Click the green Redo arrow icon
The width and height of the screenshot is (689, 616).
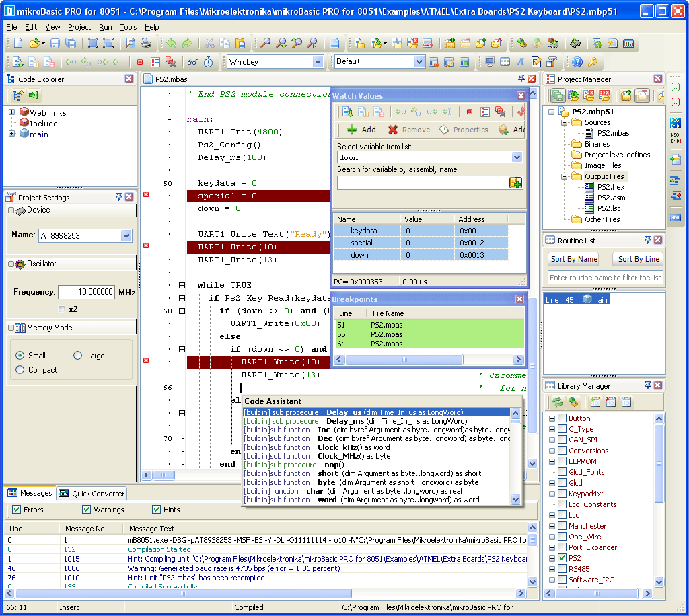(x=187, y=43)
